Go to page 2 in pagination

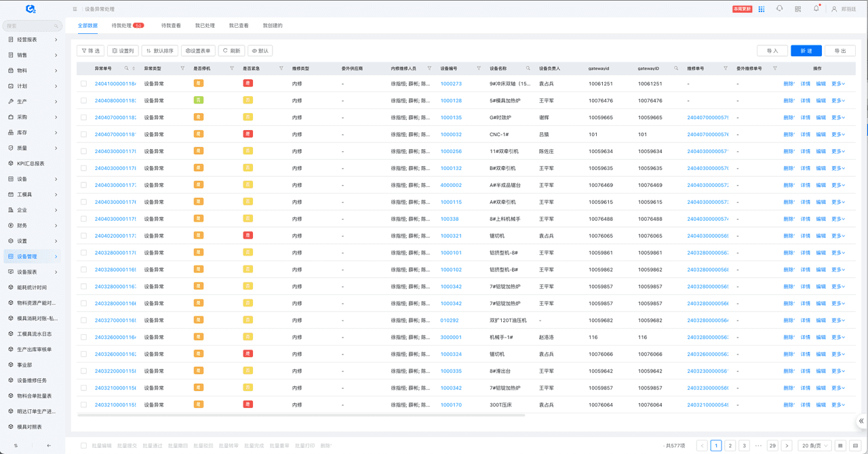tap(730, 446)
